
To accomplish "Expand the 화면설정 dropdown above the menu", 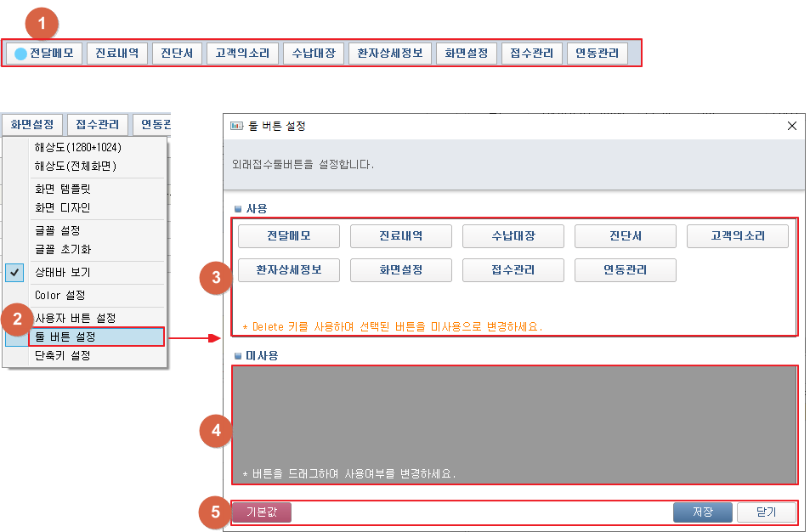I will 31,125.
